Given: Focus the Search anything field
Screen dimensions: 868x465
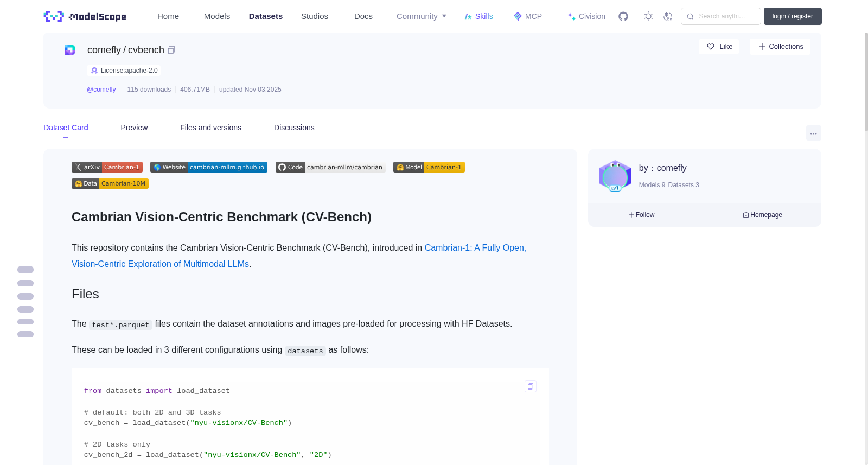Looking at the screenshot, I should tap(721, 16).
